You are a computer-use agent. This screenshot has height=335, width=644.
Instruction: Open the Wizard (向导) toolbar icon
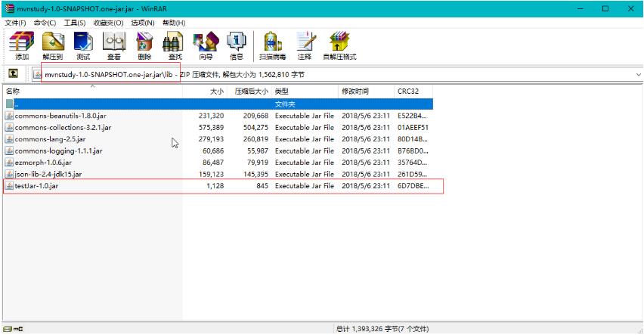click(206, 45)
